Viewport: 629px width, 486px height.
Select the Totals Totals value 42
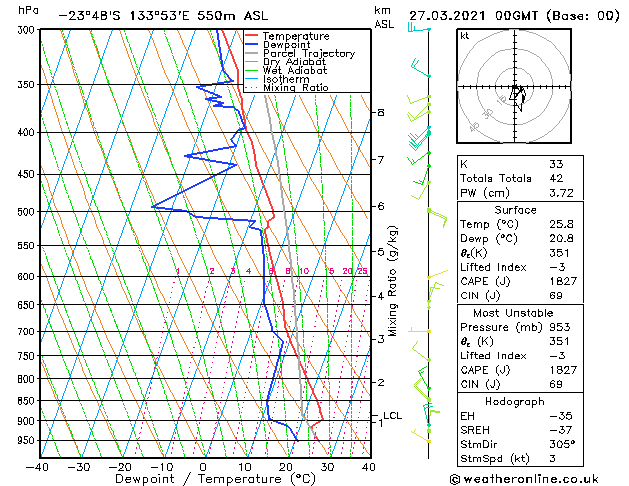[556, 178]
